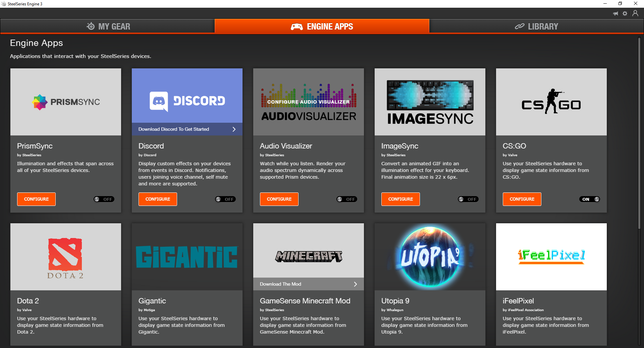Expand the Download The Mod chevron arrow
644x348 pixels.
(356, 284)
